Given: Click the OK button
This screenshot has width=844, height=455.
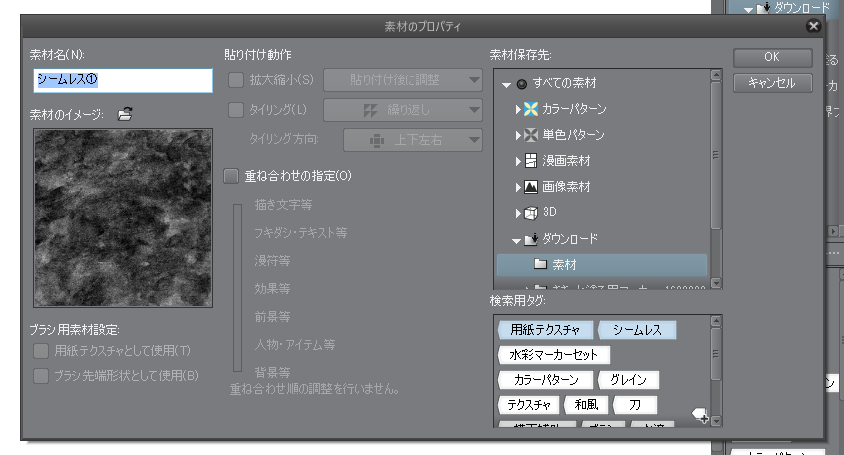Looking at the screenshot, I should coord(772,57).
